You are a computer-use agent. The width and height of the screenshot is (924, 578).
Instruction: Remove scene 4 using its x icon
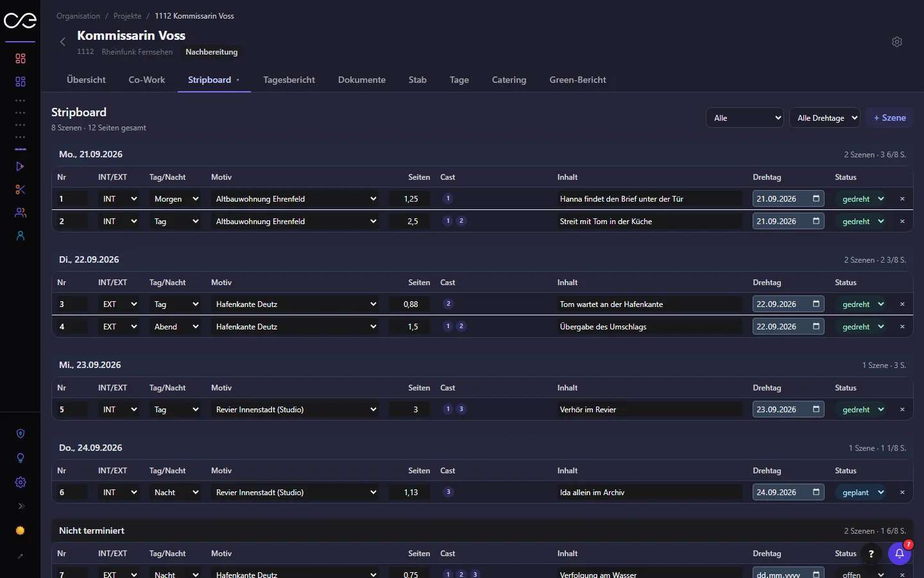click(902, 327)
